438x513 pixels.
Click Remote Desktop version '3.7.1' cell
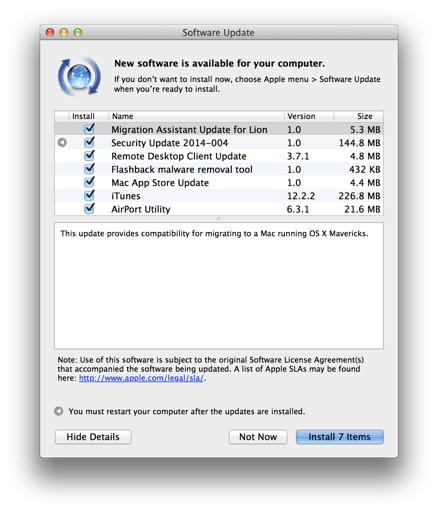point(298,156)
